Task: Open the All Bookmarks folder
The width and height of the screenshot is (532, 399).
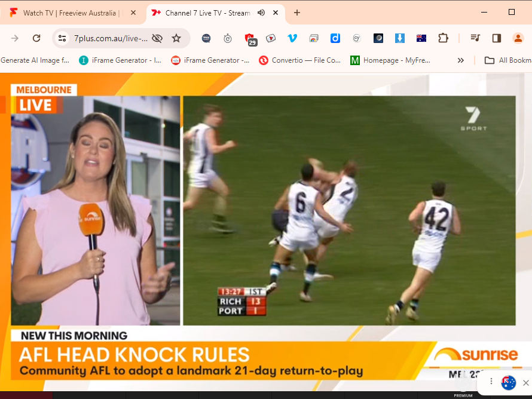Action: coord(507,60)
